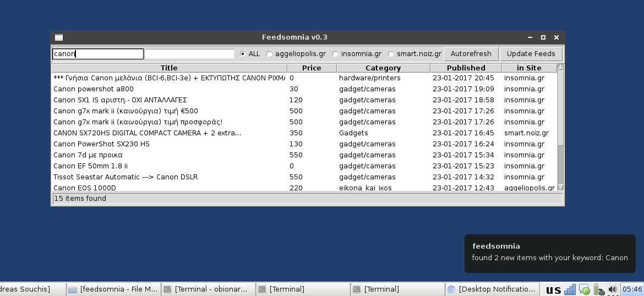Click the clock showing 05:46
The image size is (644, 296).
point(632,289)
